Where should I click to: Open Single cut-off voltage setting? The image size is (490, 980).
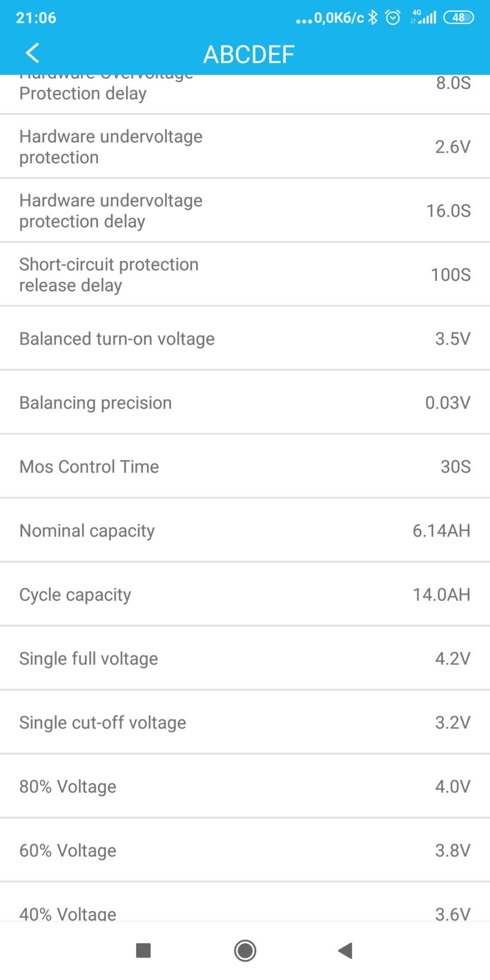tap(245, 722)
